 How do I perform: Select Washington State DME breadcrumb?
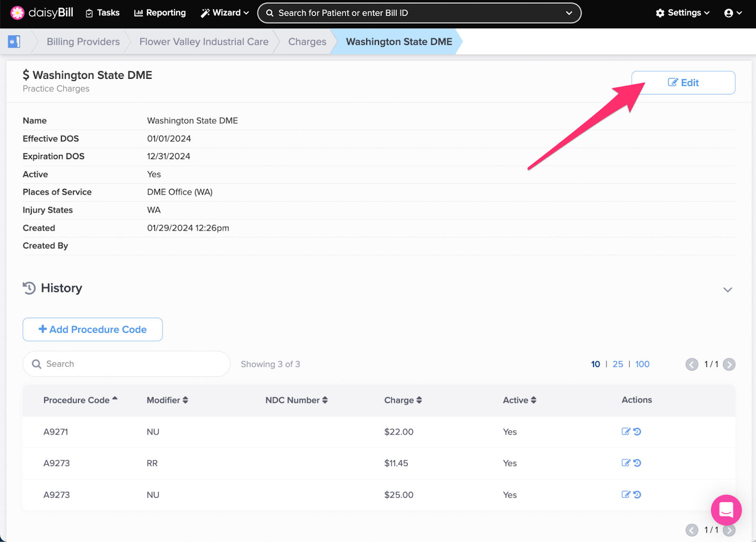(399, 42)
